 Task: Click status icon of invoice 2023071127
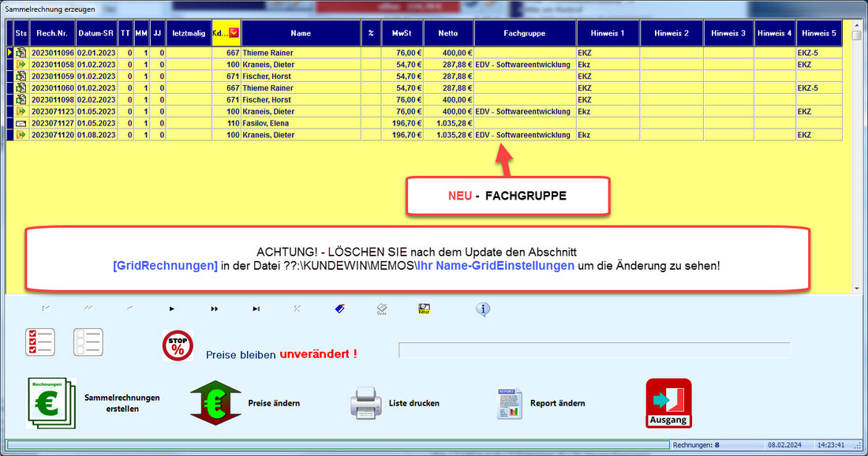coord(21,124)
